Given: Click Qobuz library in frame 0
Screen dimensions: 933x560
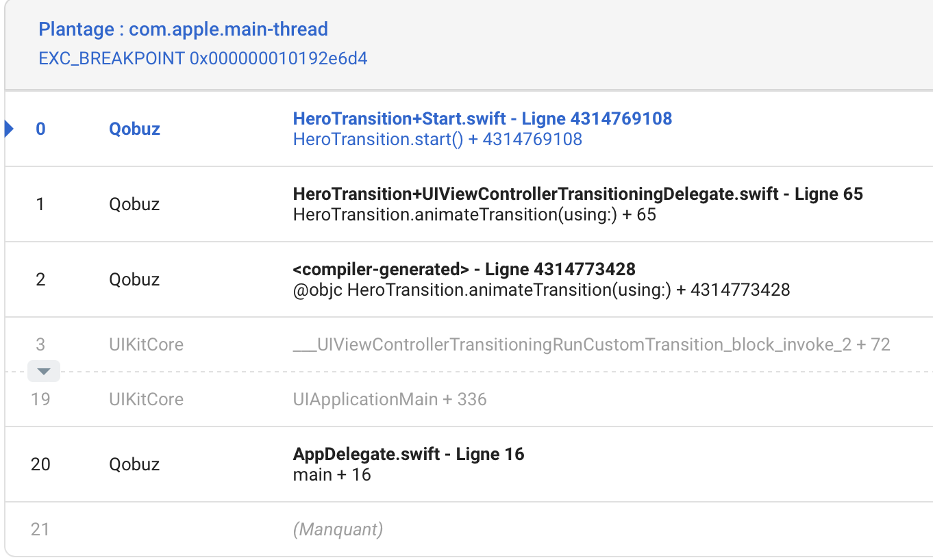Looking at the screenshot, I should [x=134, y=129].
